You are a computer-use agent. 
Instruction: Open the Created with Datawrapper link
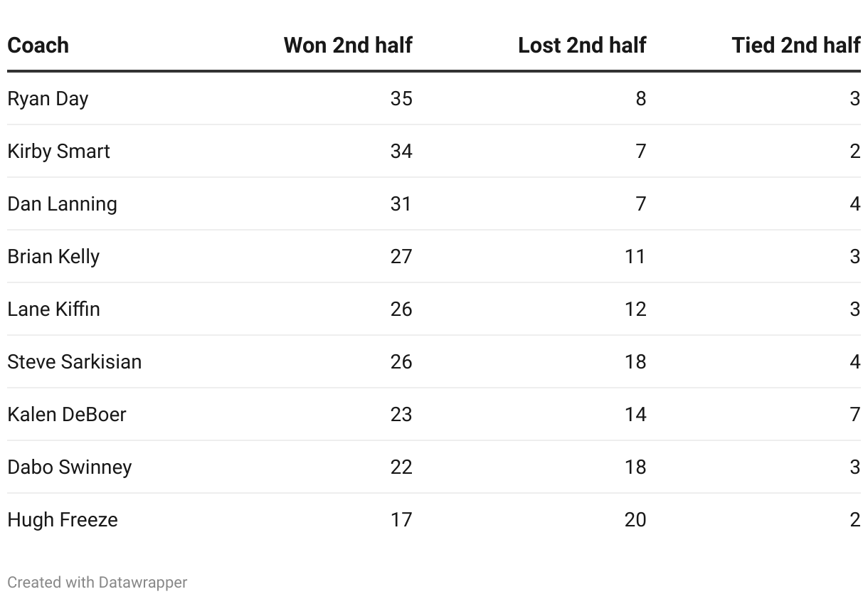pos(97,582)
